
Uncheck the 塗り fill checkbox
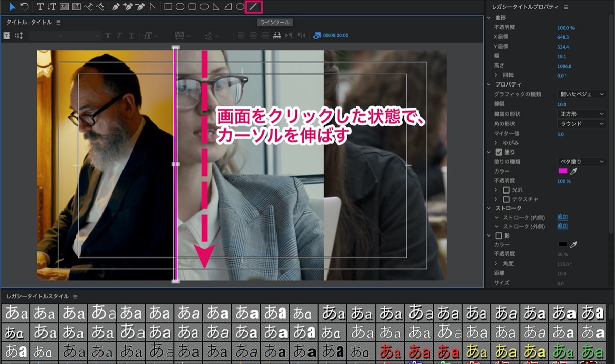click(x=499, y=152)
